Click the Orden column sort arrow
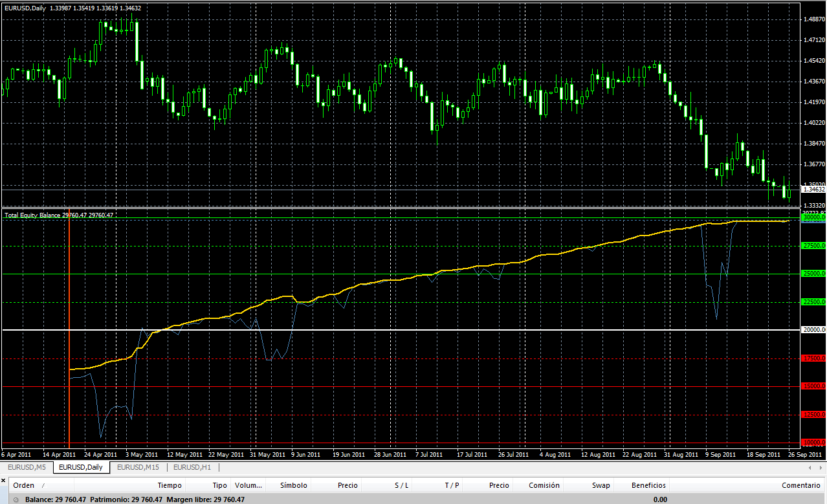827x504 pixels. point(43,485)
